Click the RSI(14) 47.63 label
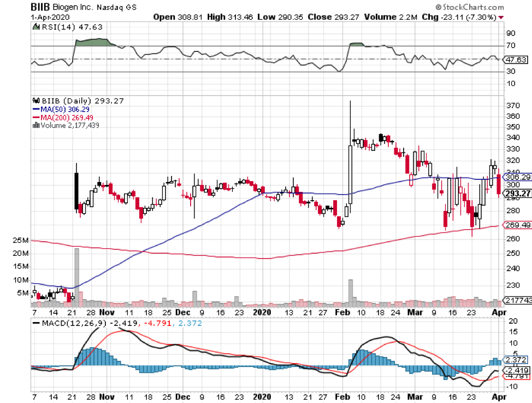 click(x=72, y=27)
